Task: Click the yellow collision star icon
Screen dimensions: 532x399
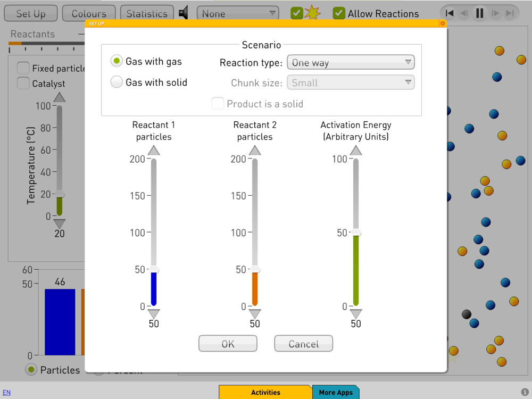Action: point(312,13)
